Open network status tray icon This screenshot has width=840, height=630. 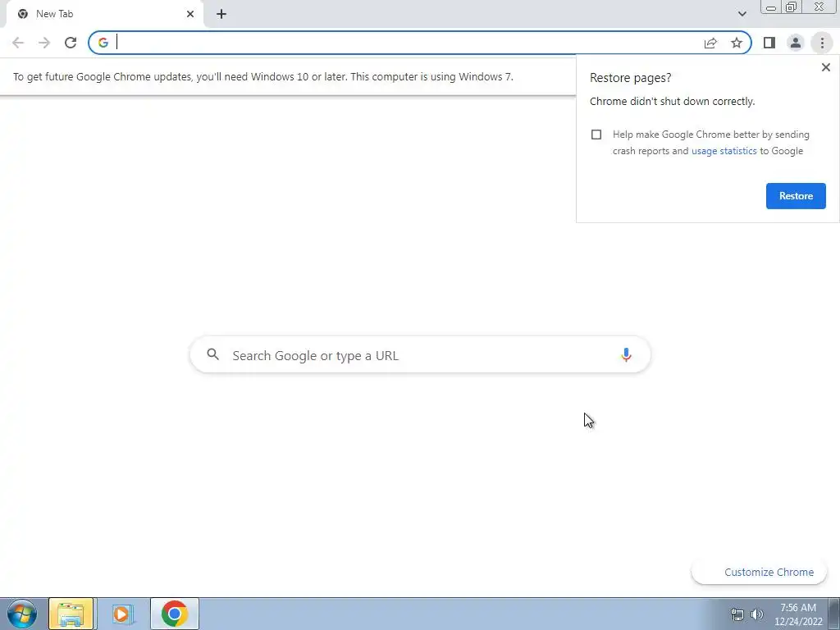[737, 614]
